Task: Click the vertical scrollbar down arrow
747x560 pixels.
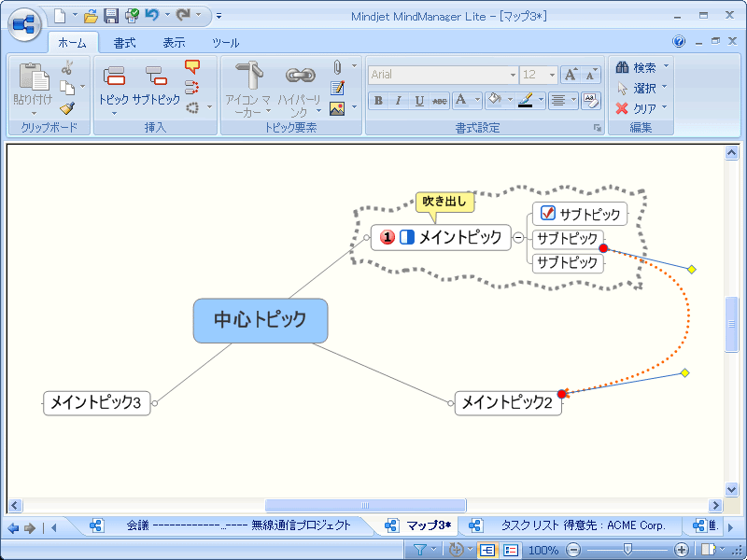Action: pyautogui.click(x=732, y=488)
